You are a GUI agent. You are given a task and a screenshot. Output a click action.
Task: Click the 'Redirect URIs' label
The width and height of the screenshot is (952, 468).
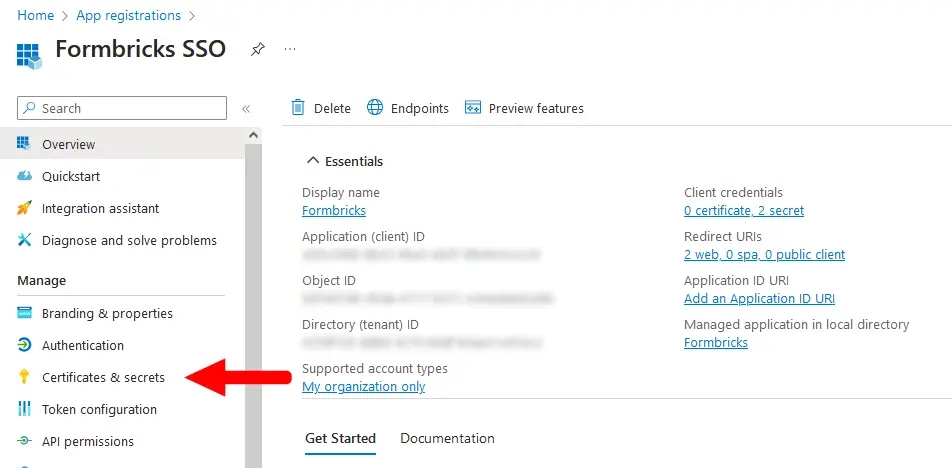click(722, 236)
